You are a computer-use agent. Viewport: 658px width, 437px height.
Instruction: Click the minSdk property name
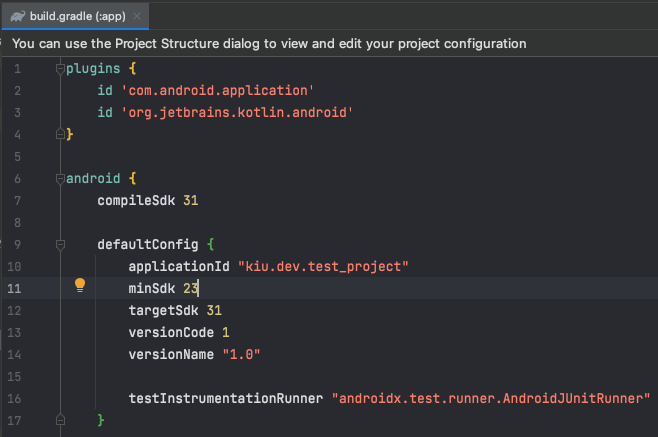pos(152,288)
